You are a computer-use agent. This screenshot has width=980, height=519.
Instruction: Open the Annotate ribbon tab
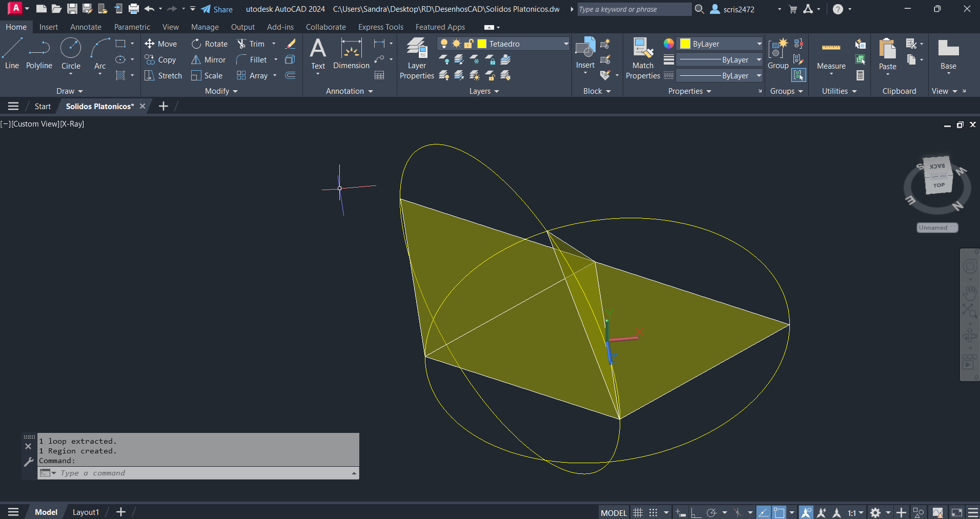(x=86, y=27)
